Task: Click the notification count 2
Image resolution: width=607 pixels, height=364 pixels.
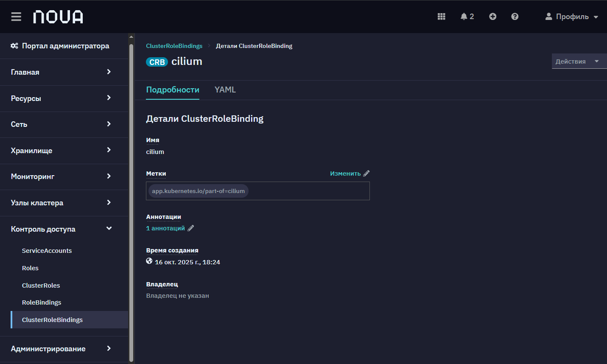Action: [472, 17]
